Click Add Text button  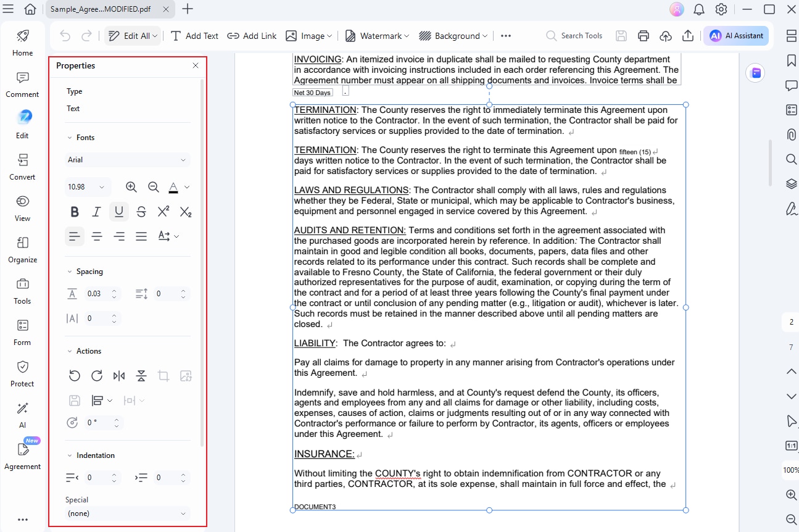[x=194, y=36]
